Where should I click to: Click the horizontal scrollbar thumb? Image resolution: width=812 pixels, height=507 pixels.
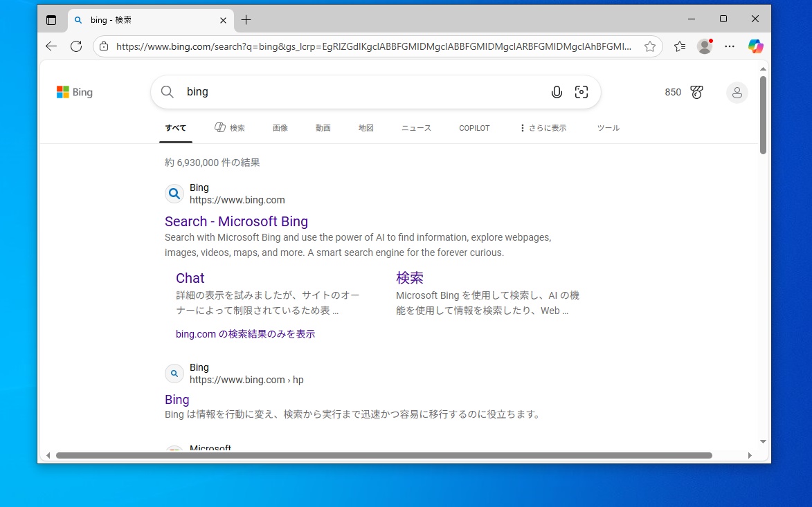click(384, 455)
